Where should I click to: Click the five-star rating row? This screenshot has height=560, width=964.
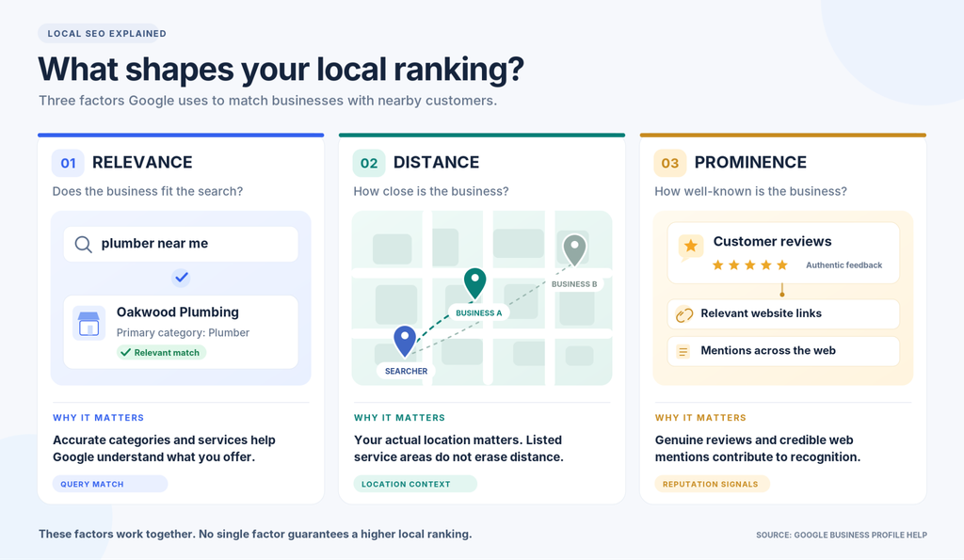click(x=750, y=264)
